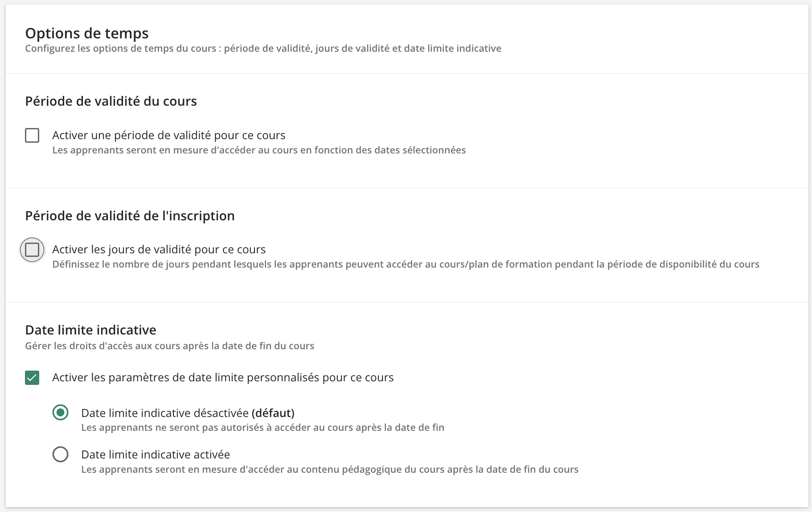The height and width of the screenshot is (512, 812).
Task: Click the label 'Activer les jours de validité pour ce cours'
Action: pyautogui.click(x=159, y=249)
